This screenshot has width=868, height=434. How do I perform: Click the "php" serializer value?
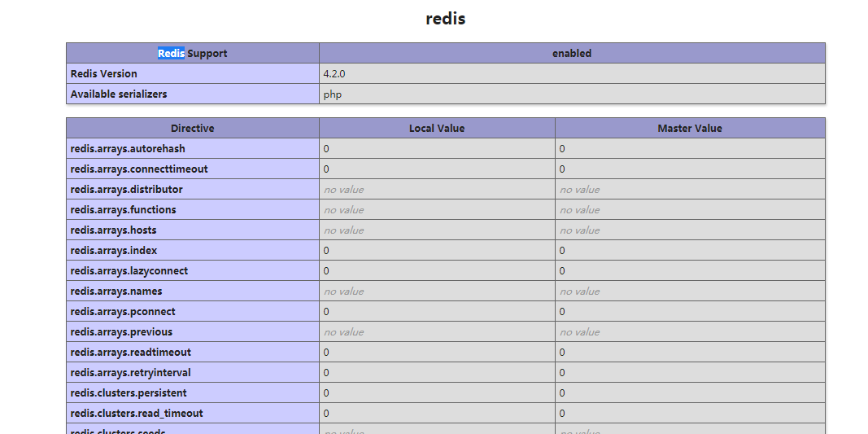333,94
